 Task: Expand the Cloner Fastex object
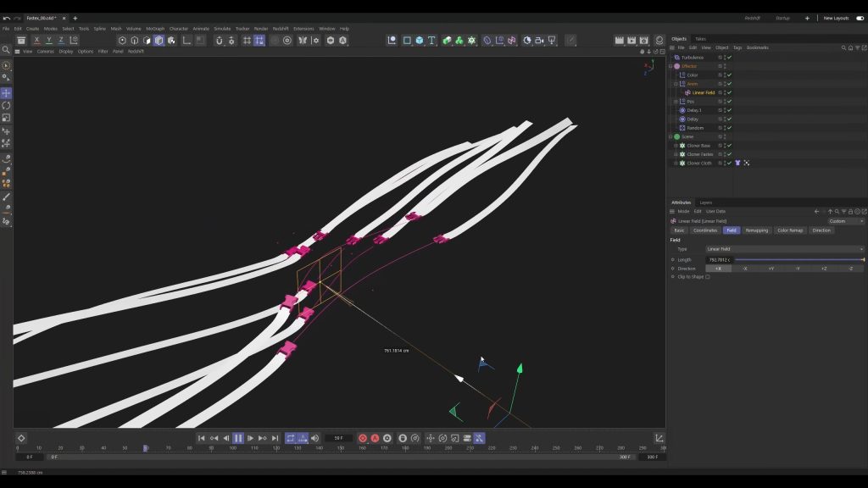676,154
